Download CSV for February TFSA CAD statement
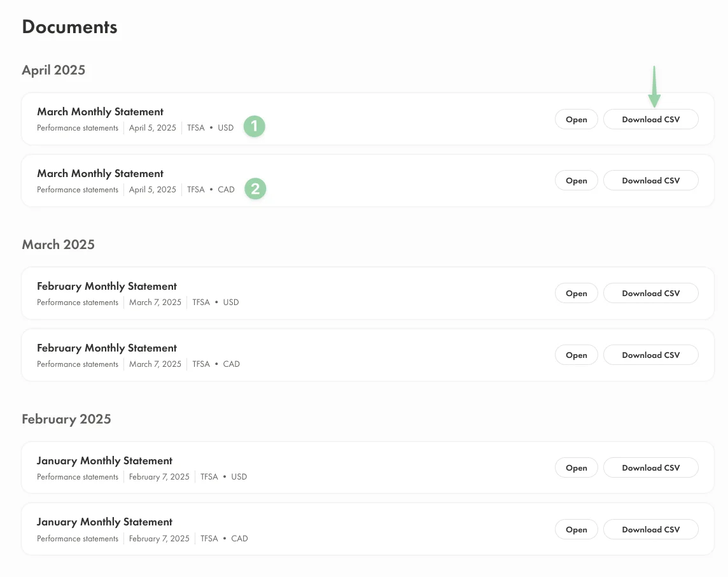The width and height of the screenshot is (728, 577). (x=650, y=355)
